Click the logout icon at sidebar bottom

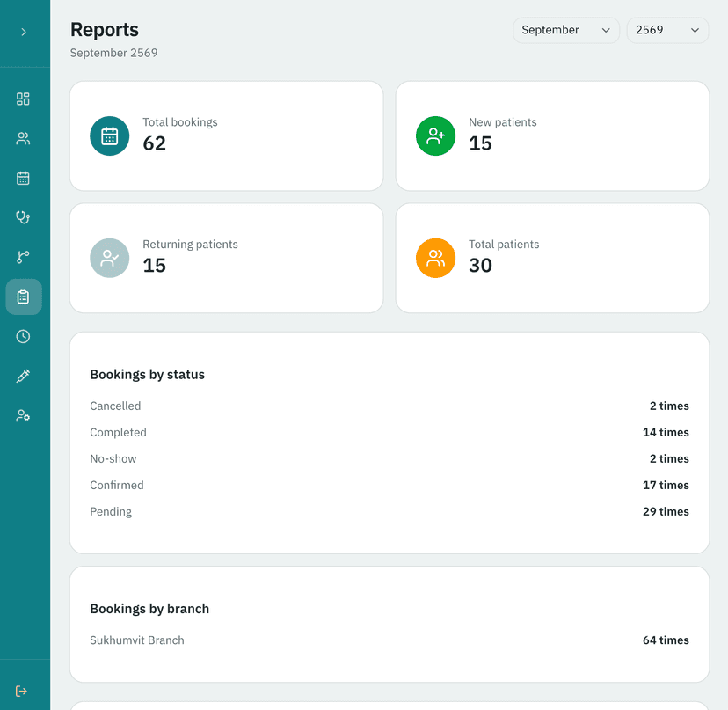click(21, 691)
